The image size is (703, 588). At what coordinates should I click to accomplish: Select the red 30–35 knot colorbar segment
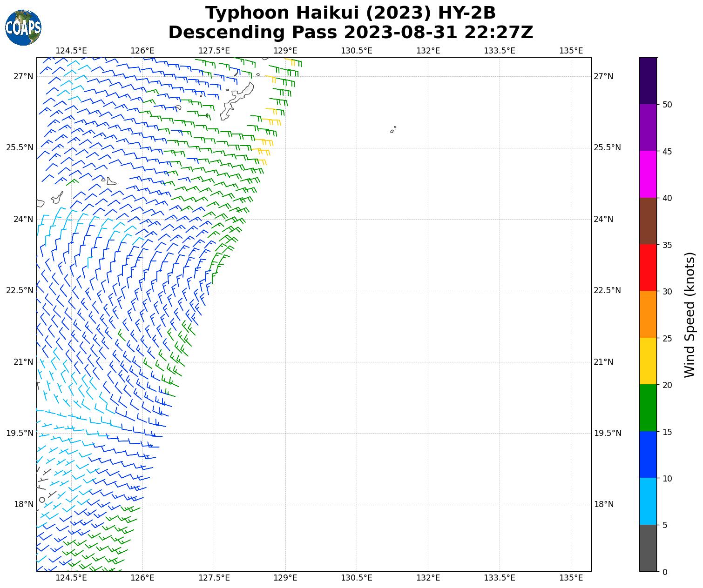(648, 267)
